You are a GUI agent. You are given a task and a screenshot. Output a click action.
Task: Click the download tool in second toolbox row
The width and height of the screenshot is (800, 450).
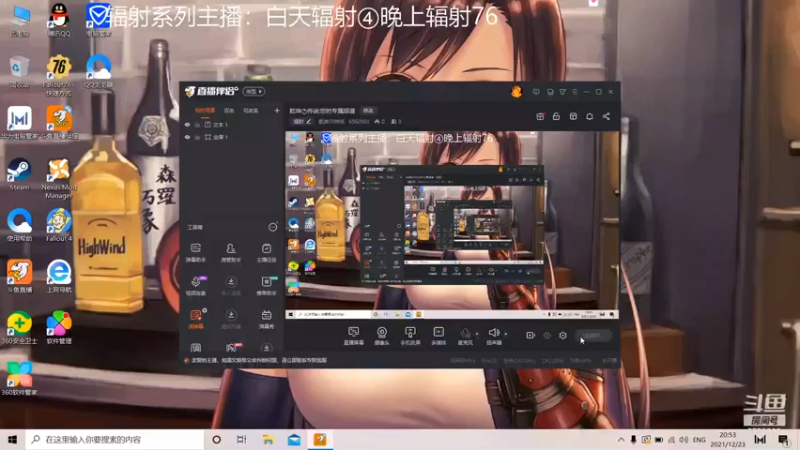[231, 286]
